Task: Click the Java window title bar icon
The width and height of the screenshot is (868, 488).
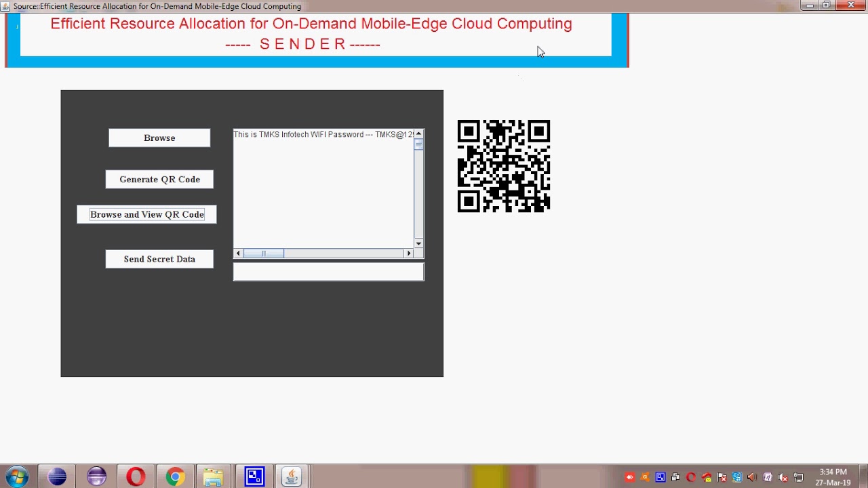Action: coord(5,6)
